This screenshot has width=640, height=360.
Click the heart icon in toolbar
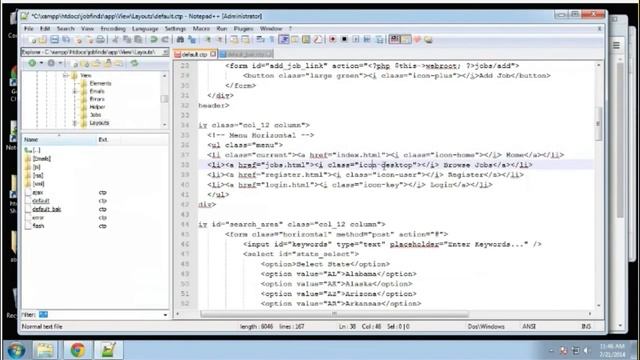(x=417, y=40)
